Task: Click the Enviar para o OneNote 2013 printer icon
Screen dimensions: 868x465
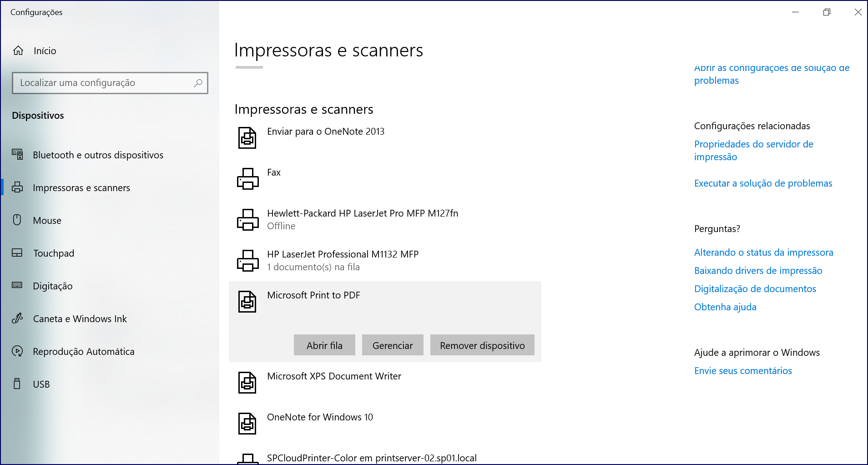Action: (247, 138)
